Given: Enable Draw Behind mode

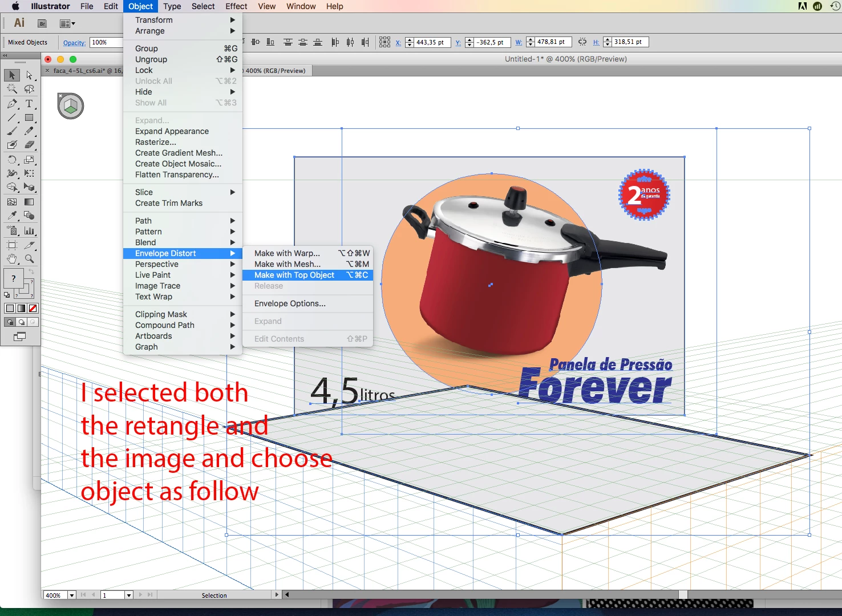Looking at the screenshot, I should click(x=22, y=322).
